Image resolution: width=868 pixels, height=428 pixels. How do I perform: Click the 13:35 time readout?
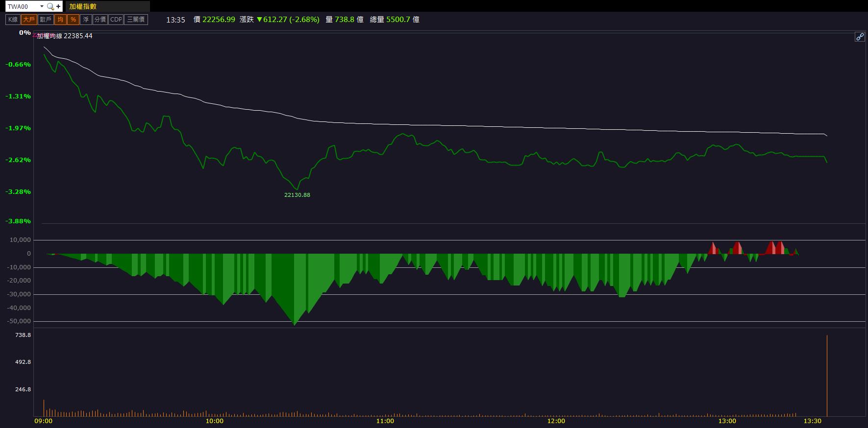(x=175, y=20)
